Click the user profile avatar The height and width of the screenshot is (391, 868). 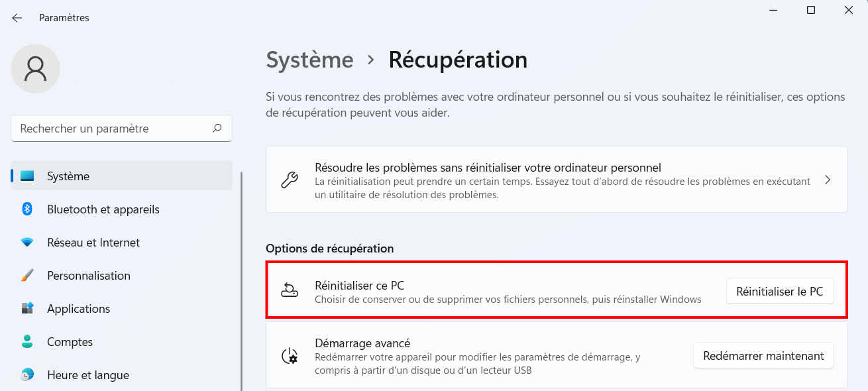(36, 68)
